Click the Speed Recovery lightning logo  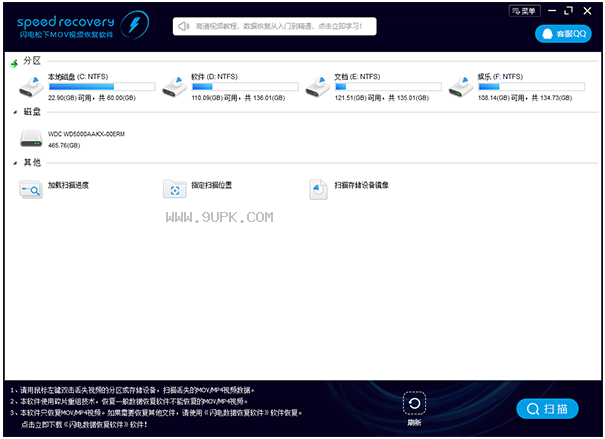point(135,25)
